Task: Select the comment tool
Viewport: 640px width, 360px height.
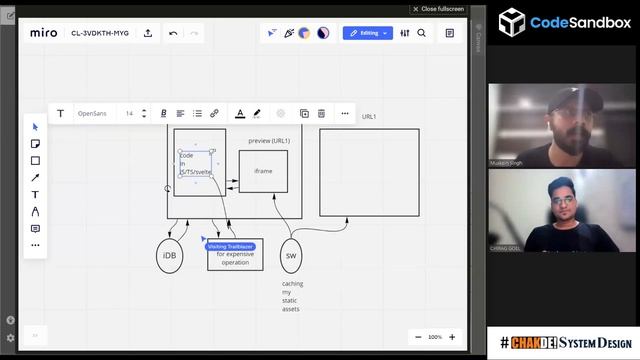Action: pyautogui.click(x=35, y=229)
